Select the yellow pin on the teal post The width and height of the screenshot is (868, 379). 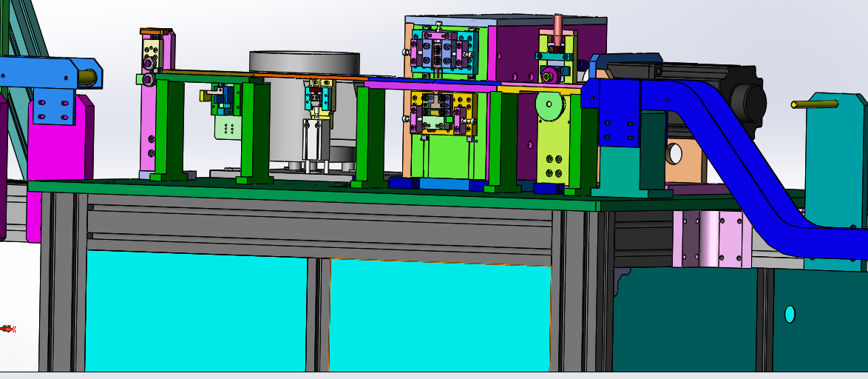point(814,104)
